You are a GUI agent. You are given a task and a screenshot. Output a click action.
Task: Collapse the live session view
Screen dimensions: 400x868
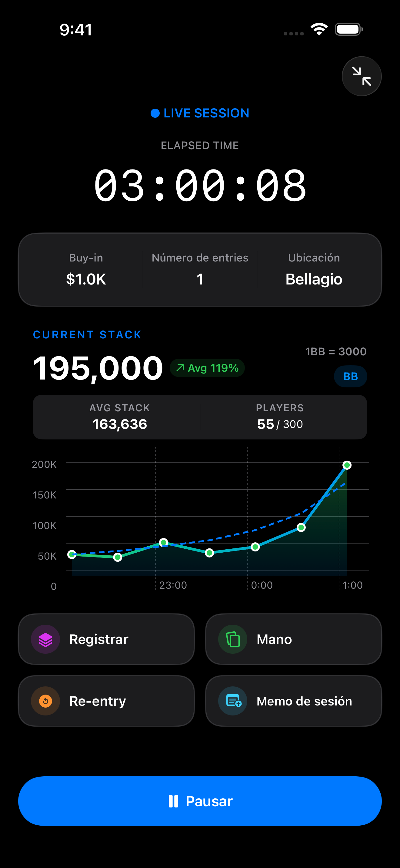tap(361, 76)
